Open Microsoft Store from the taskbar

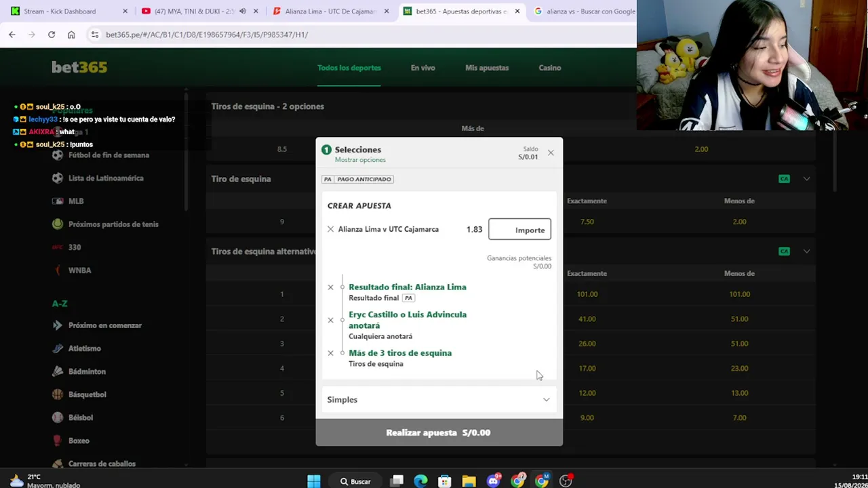[445, 481]
